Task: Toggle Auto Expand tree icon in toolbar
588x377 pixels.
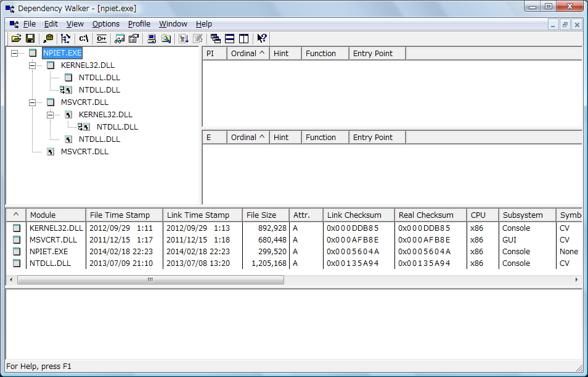Action: [65, 38]
